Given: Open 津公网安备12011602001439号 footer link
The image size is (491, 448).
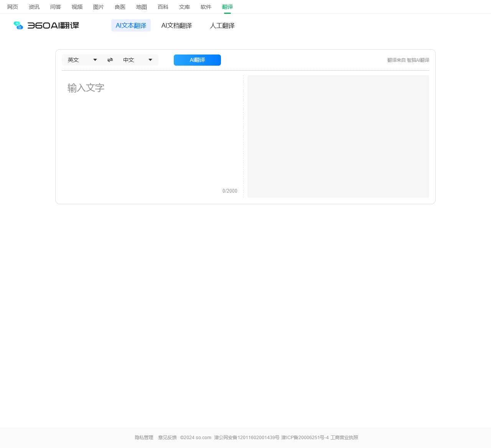Looking at the screenshot, I should pyautogui.click(x=247, y=438).
